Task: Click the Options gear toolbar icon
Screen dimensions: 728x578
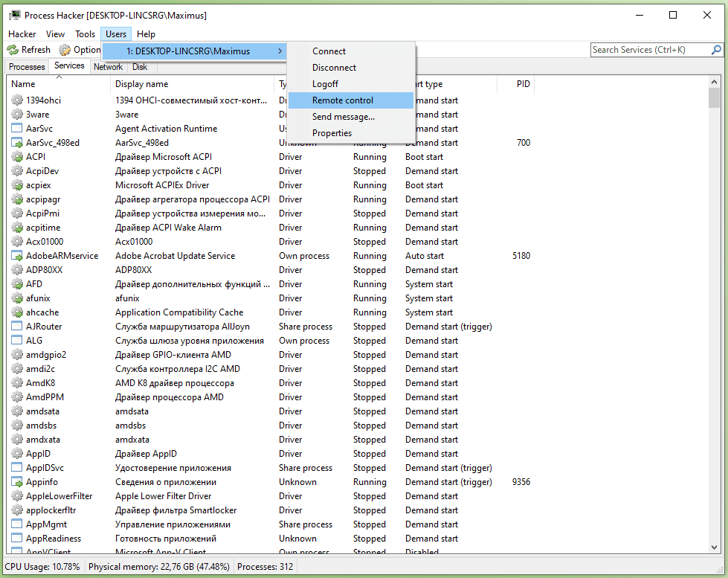Action: pyautogui.click(x=65, y=50)
